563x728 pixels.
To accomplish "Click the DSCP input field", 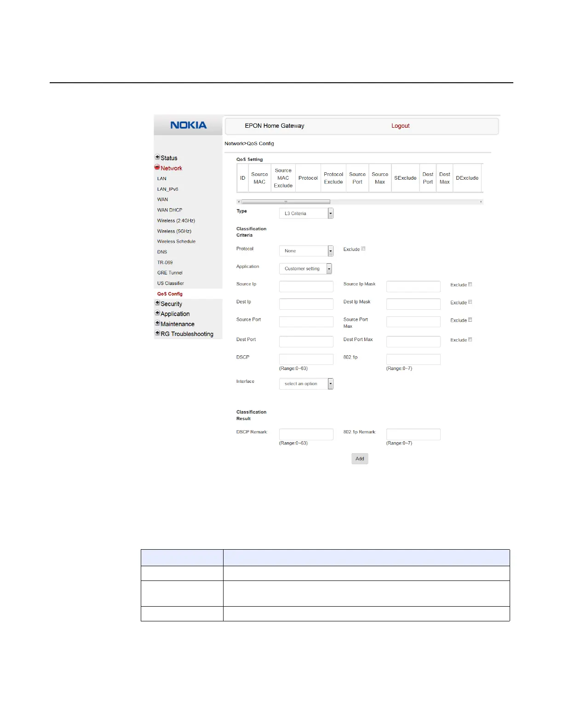I will click(x=306, y=359).
